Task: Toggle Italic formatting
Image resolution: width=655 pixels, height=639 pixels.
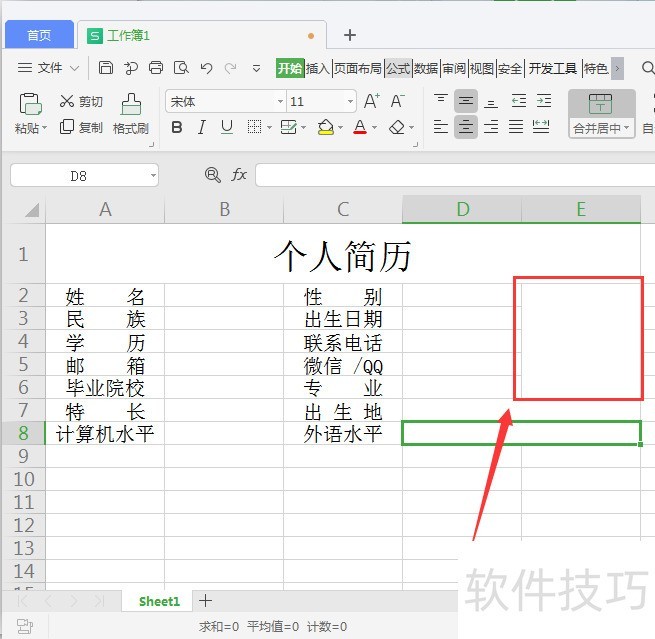Action: pos(202,127)
